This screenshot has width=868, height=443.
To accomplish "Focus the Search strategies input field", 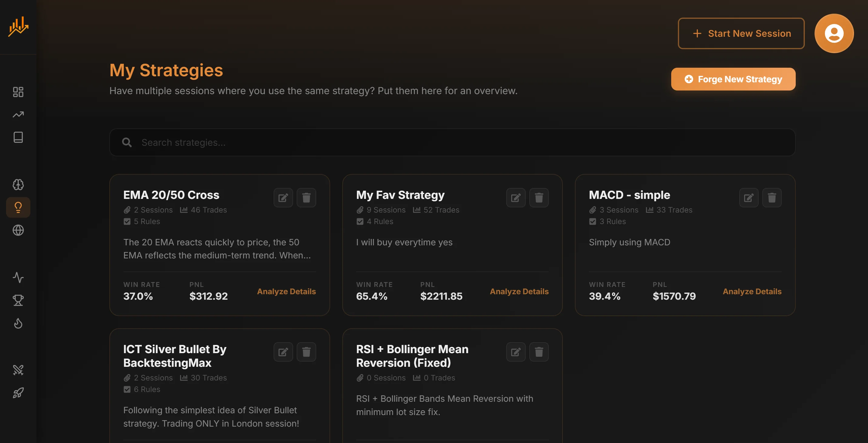I will [x=452, y=142].
